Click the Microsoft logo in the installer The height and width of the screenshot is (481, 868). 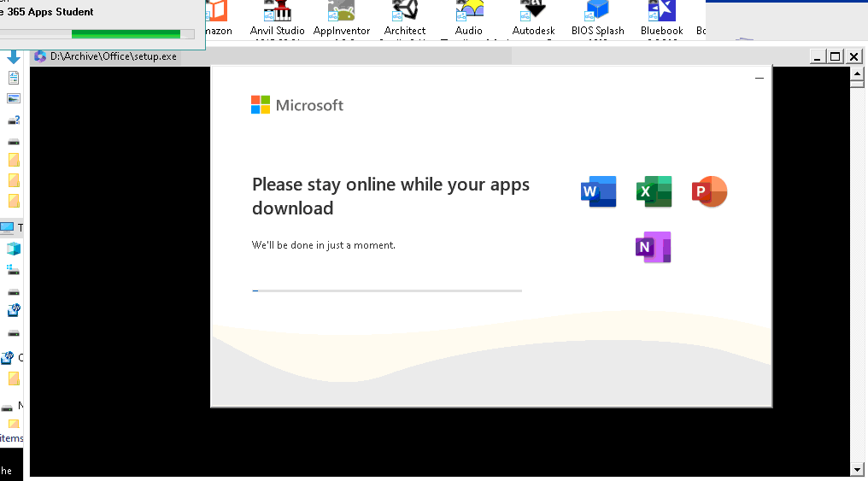[x=296, y=105]
